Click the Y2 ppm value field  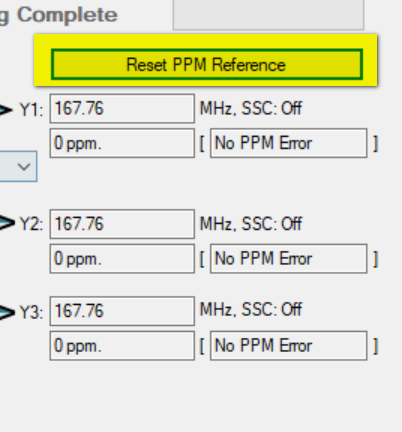pyautogui.click(x=122, y=258)
